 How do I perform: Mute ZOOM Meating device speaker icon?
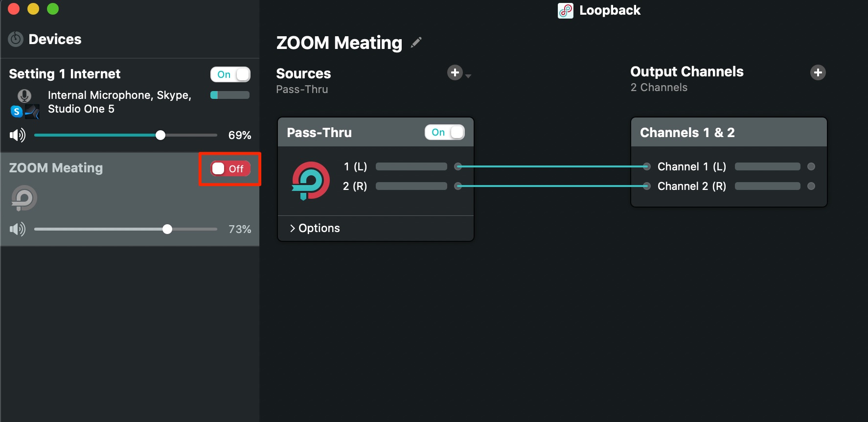click(x=18, y=229)
